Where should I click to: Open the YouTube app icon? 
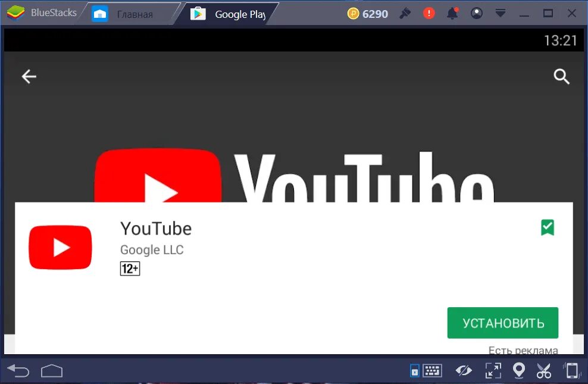click(x=60, y=248)
